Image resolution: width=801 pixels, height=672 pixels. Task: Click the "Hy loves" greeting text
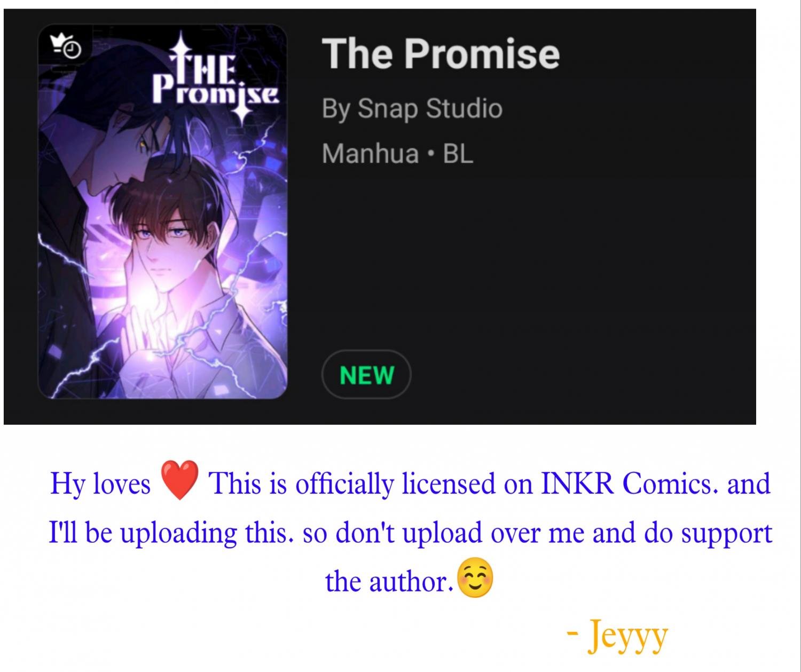tap(100, 484)
